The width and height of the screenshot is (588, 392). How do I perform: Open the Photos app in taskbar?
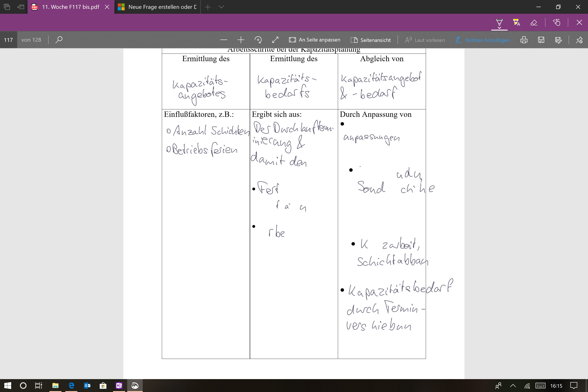[x=135, y=386]
